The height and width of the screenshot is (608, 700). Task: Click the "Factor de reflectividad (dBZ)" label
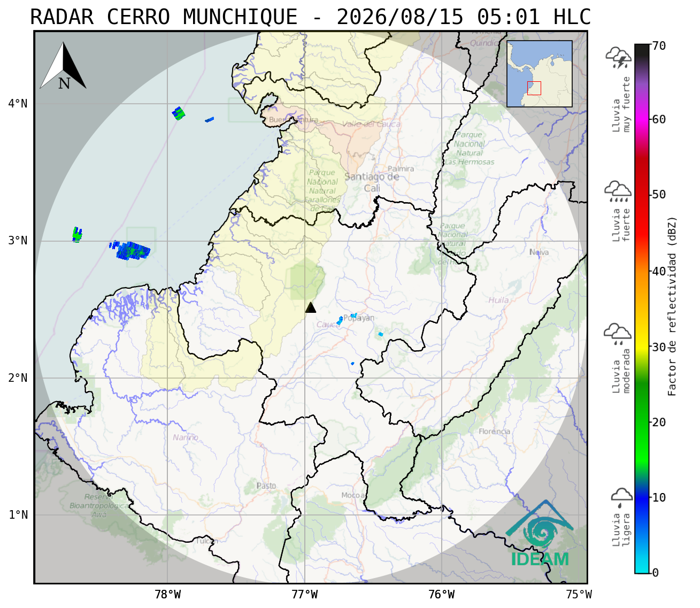point(673,306)
